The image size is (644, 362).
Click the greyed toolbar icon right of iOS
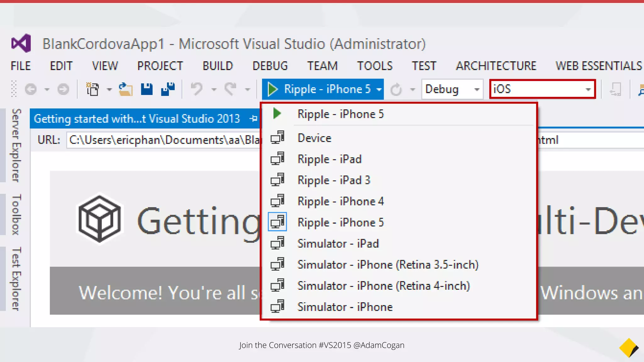tap(615, 90)
